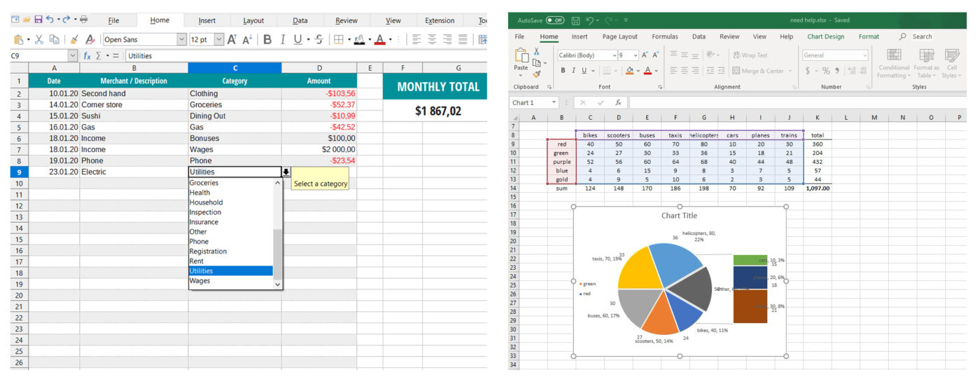The width and height of the screenshot is (980, 382).
Task: Toggle Italic in LibreOffice Calc toolbar
Action: [283, 39]
